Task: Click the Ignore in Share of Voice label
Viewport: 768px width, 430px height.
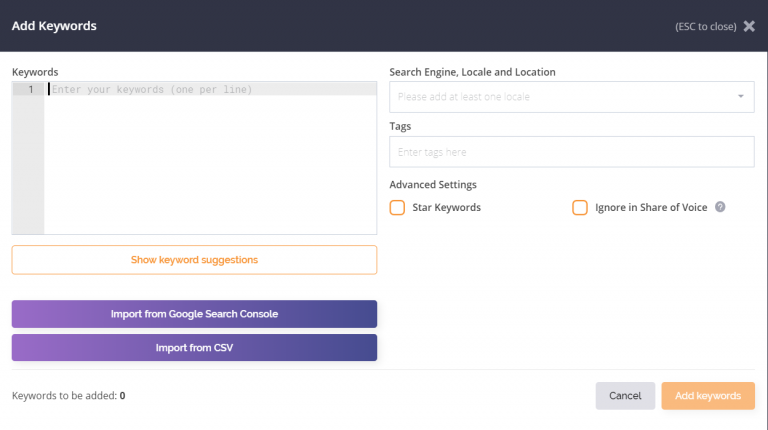Action: pos(651,208)
